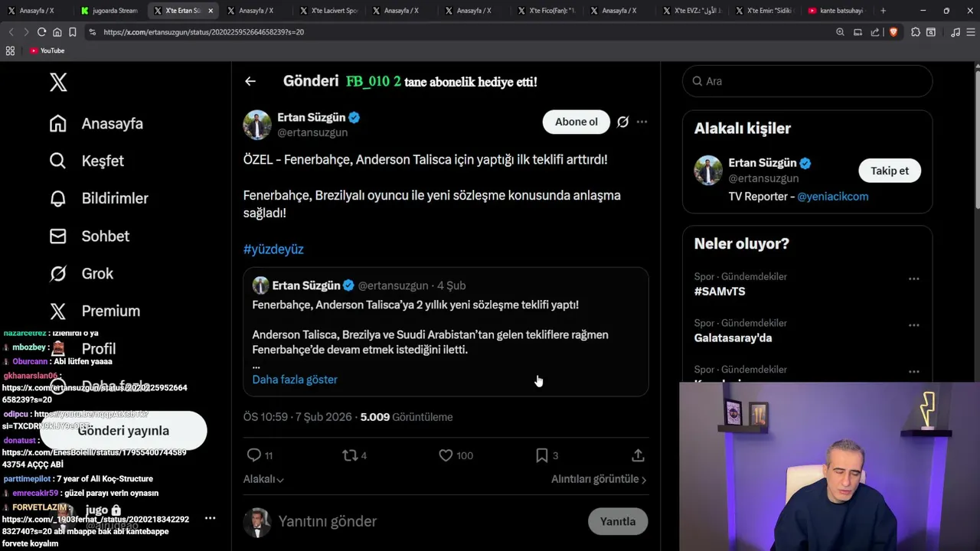Switch to the kante batsuhayi tab
Image resolution: width=980 pixels, height=551 pixels.
[x=837, y=11]
